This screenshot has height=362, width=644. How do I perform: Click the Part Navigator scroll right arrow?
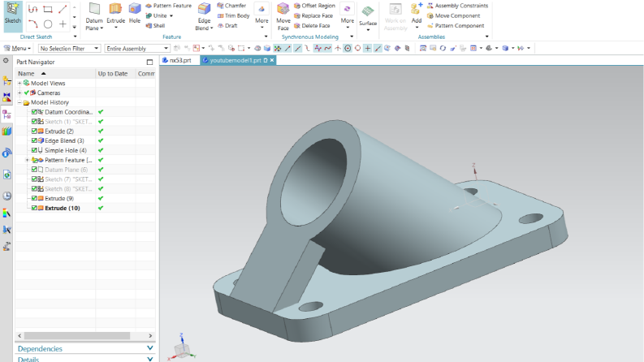coord(150,336)
